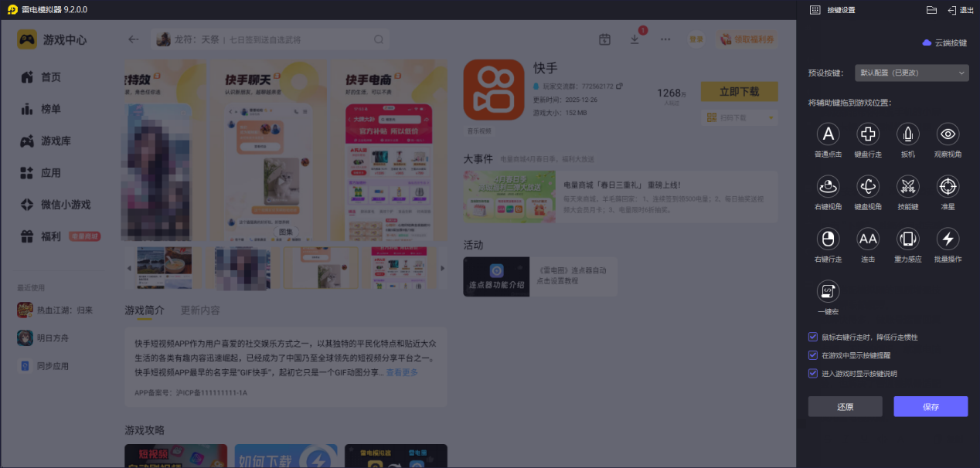
Task: Pick the 连击 AA icon
Action: pyautogui.click(x=868, y=239)
